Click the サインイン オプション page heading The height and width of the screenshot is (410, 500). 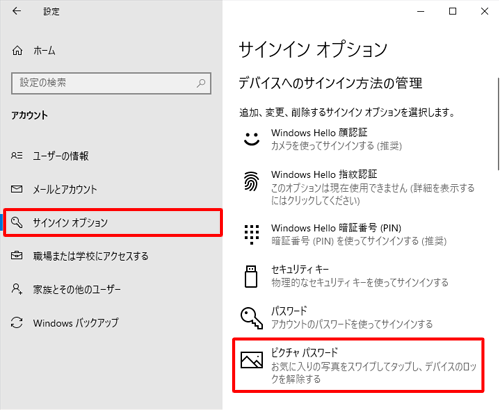coord(313,49)
